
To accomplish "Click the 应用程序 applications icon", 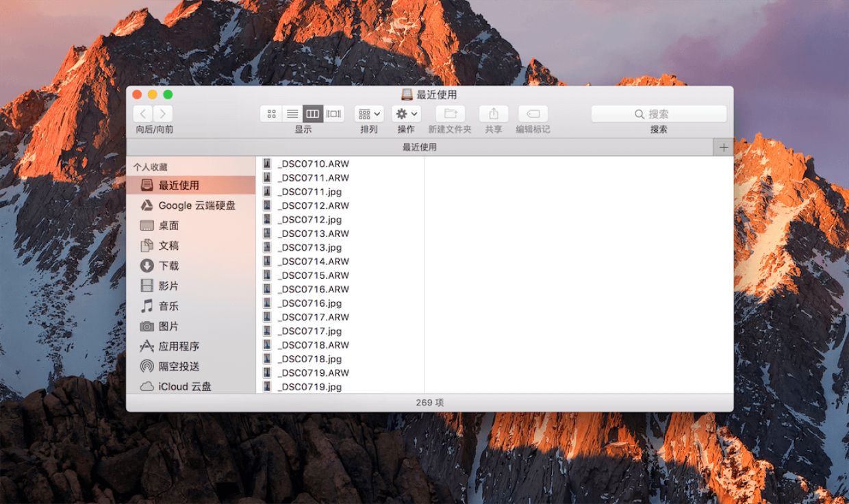I will point(147,346).
